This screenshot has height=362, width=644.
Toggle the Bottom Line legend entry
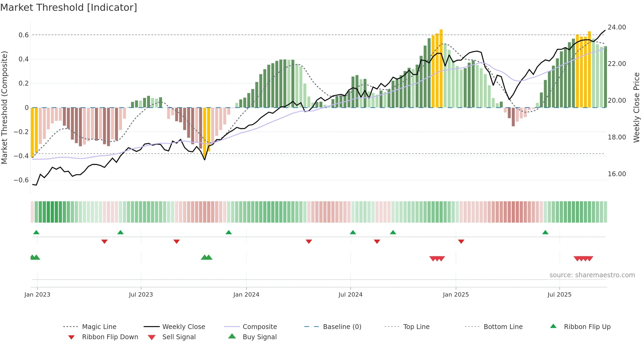tap(494, 327)
